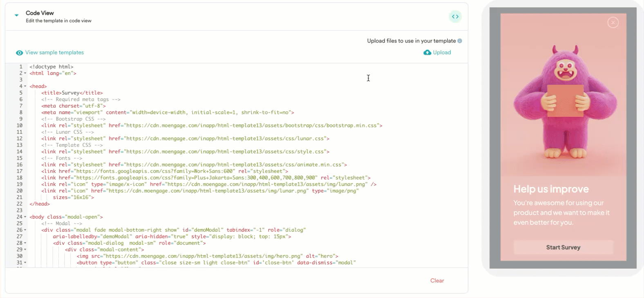
Task: Click the Start Survey button in preview
Action: (x=563, y=247)
